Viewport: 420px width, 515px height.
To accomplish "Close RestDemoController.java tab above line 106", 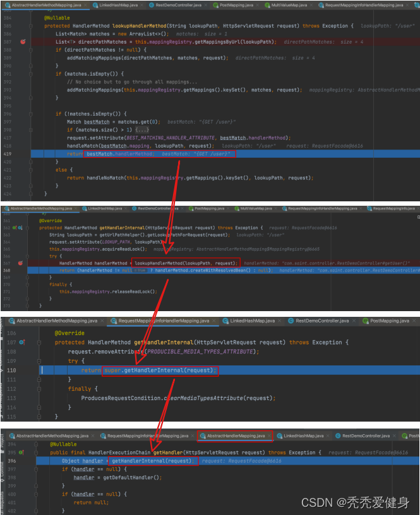I will click(354, 321).
